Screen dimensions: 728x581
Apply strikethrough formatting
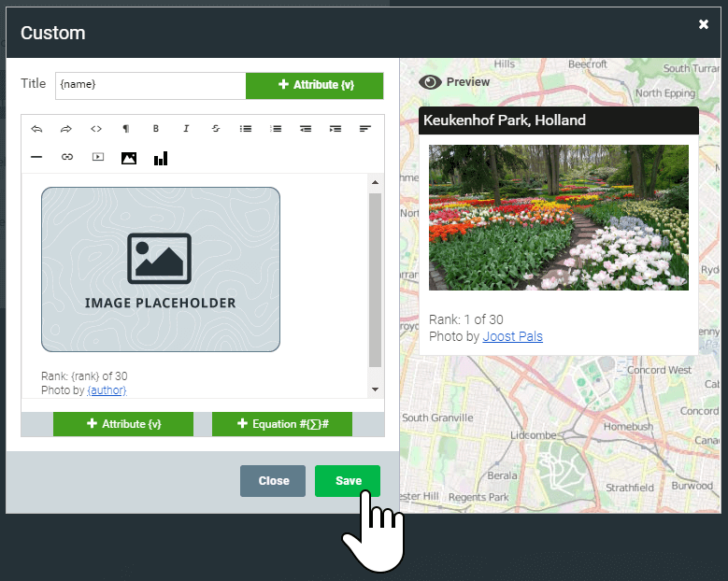coord(216,129)
